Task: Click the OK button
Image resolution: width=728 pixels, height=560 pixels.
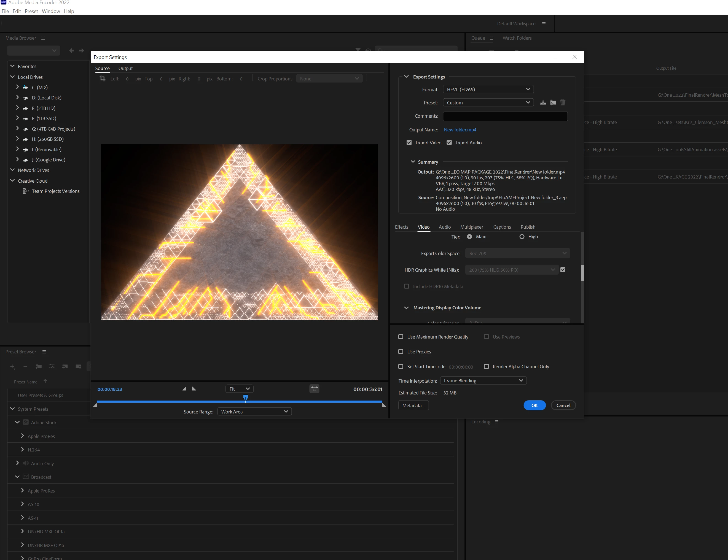Action: [x=534, y=405]
